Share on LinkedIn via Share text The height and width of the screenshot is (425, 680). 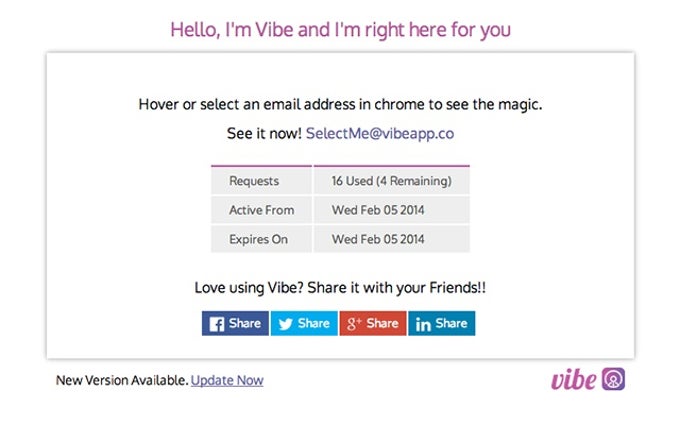[451, 324]
